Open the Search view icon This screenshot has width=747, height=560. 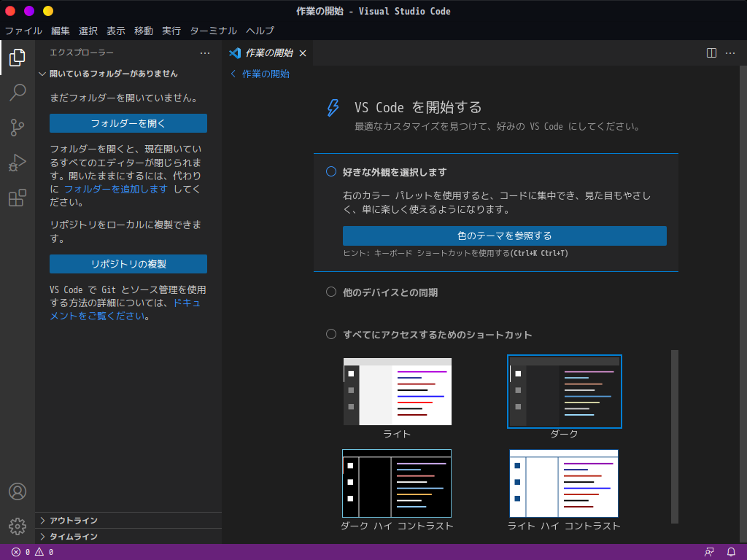click(17, 93)
